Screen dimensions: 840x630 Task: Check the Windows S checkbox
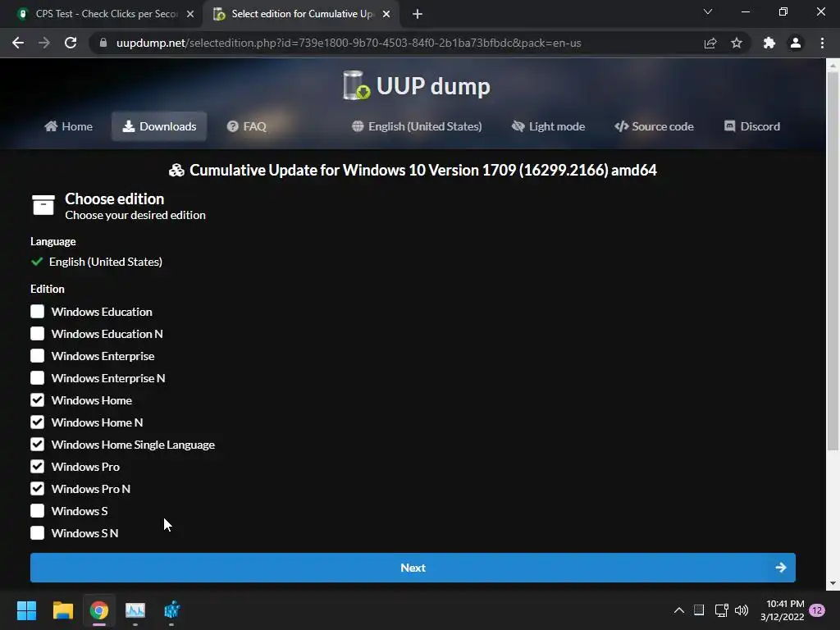pyautogui.click(x=37, y=510)
